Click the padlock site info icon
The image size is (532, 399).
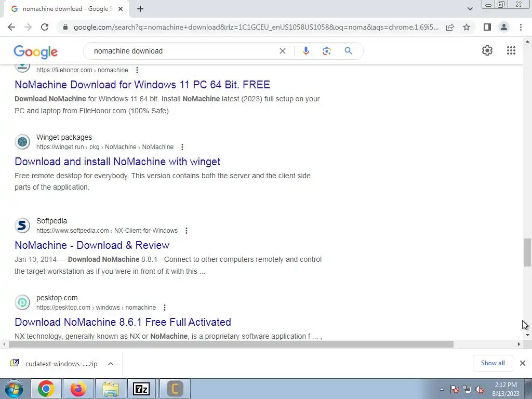pyautogui.click(x=65, y=27)
